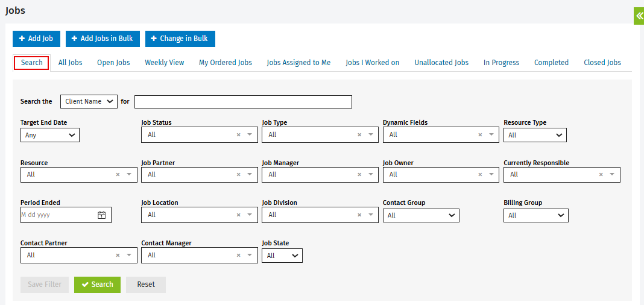Clear the Currently Responsible selection

point(601,174)
